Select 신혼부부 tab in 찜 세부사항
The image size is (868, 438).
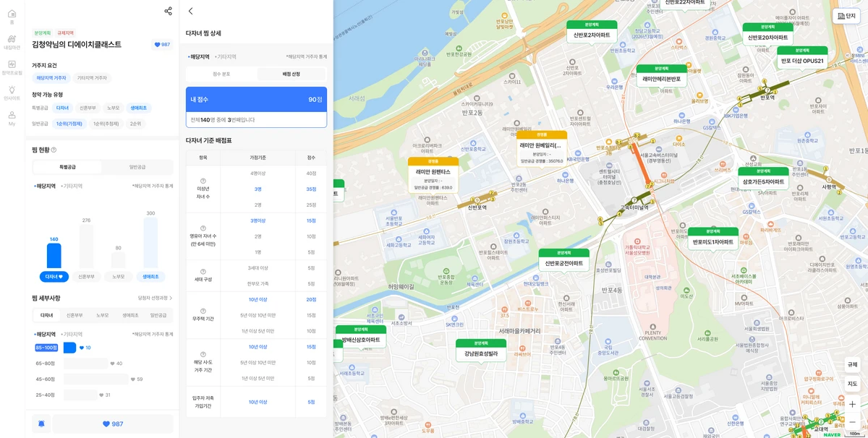(x=75, y=315)
